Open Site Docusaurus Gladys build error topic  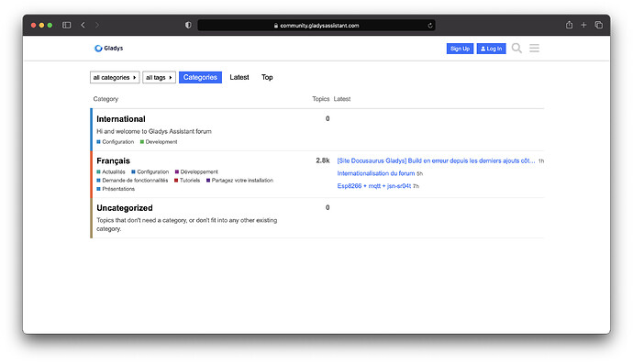[x=436, y=160]
